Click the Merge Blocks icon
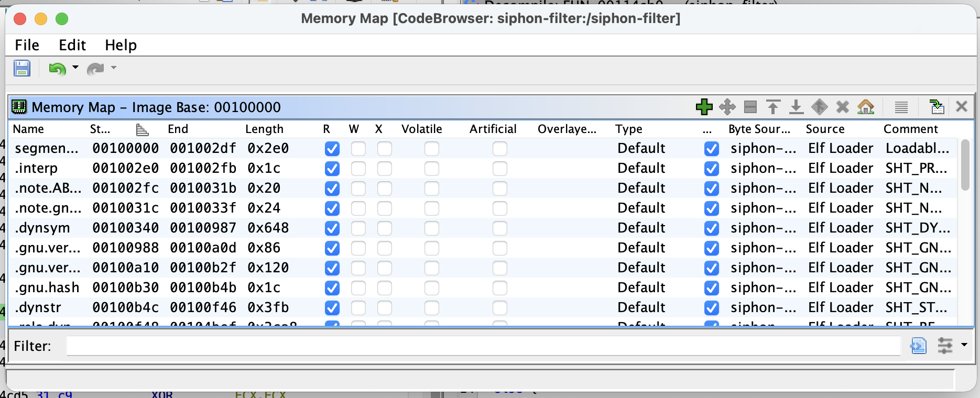The height and width of the screenshot is (398, 980). coord(820,107)
